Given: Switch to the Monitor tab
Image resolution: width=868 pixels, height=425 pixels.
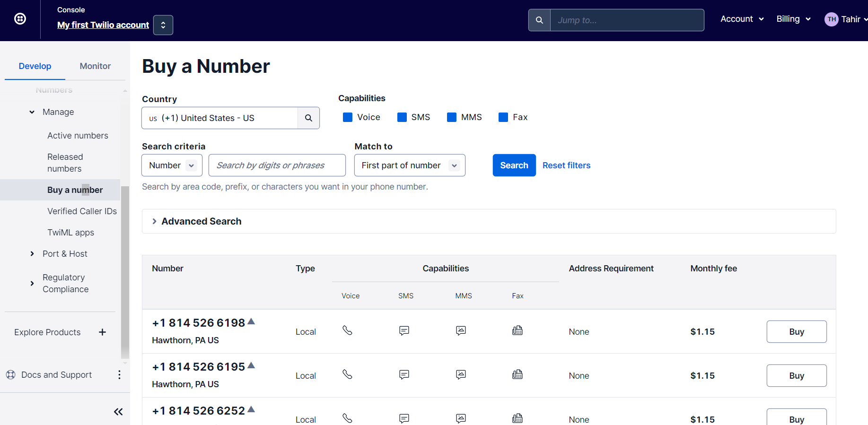Looking at the screenshot, I should tap(95, 66).
